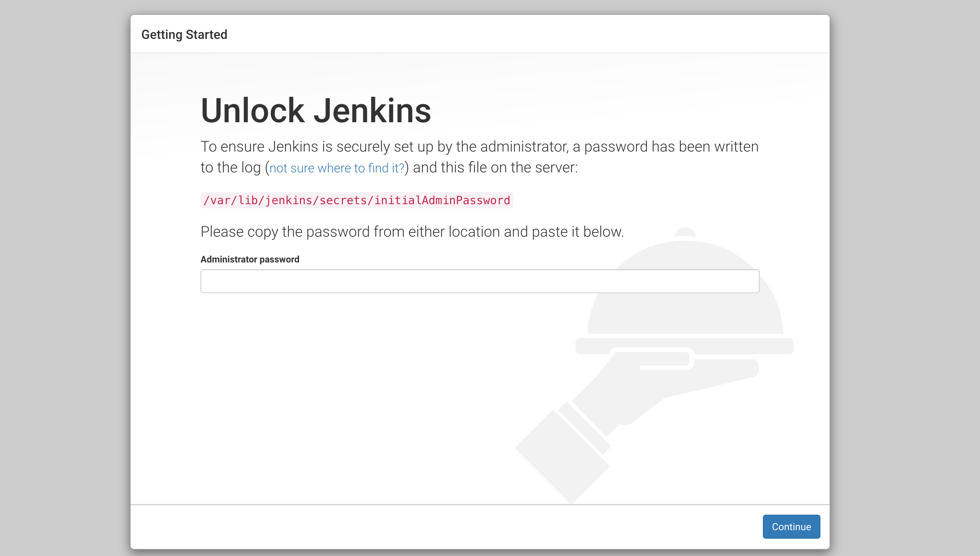The height and width of the screenshot is (556, 980).
Task: Click the butler's dark jacket sleeve end
Action: pos(562,456)
